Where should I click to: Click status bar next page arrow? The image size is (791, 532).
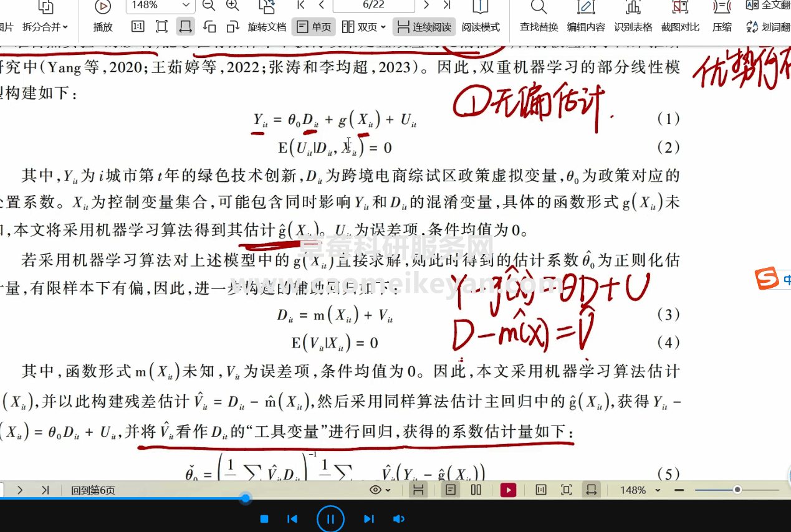pos(20,490)
